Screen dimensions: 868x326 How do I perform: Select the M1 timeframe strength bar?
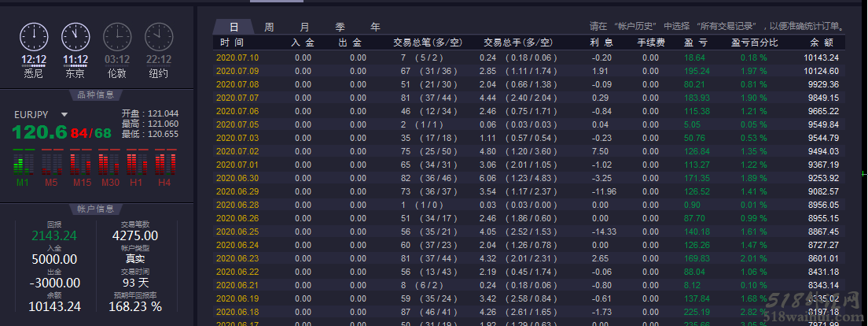click(x=24, y=164)
